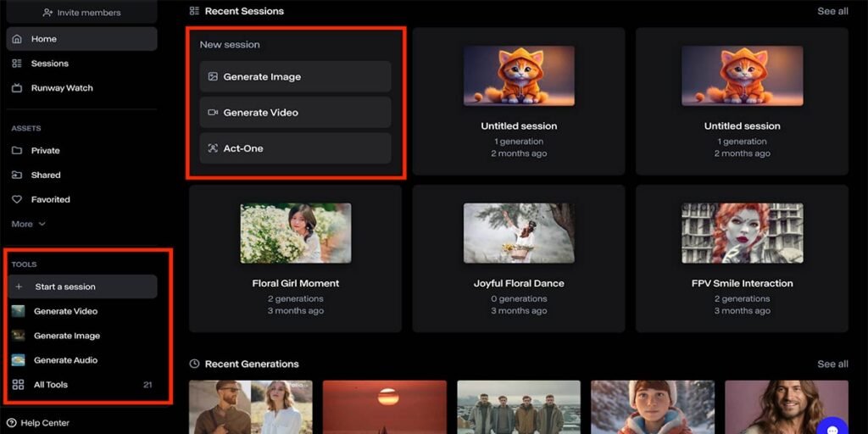Open Favorited assets
868x434 pixels.
click(82, 199)
